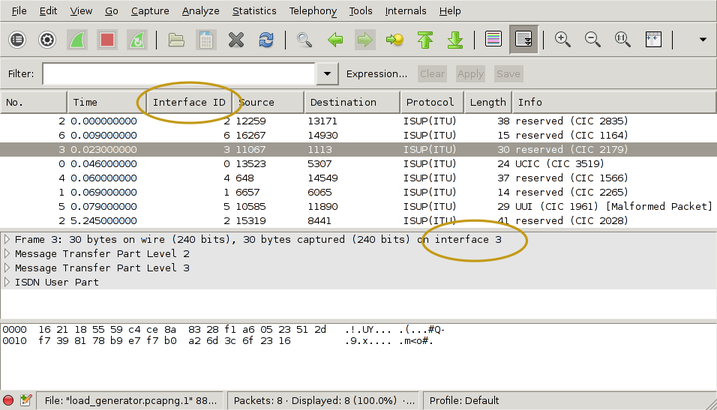Sort by the Info column header

[x=614, y=102]
